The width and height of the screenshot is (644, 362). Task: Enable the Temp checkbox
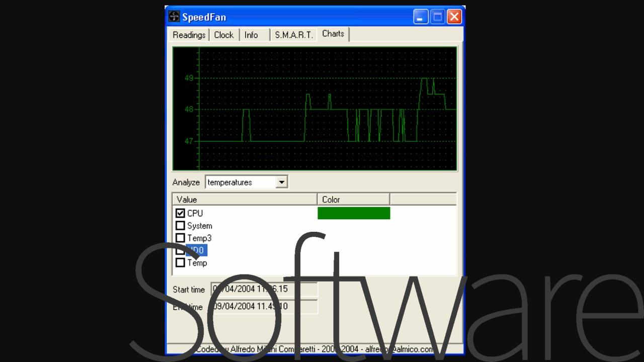point(180,262)
